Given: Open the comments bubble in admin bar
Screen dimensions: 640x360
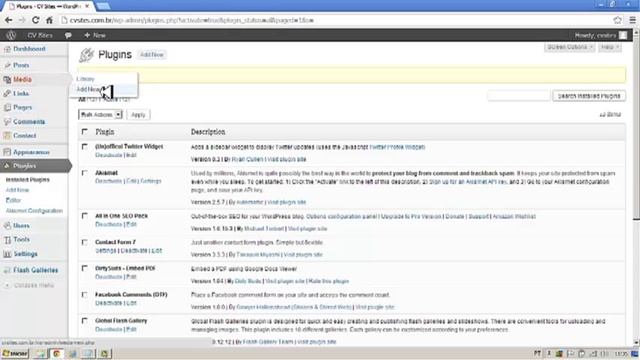Looking at the screenshot, I should 68,36.
